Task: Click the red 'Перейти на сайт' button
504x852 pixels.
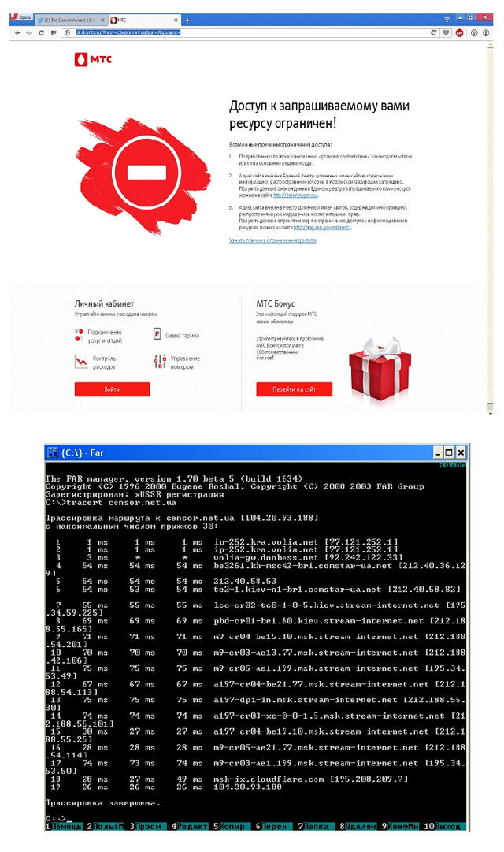Action: click(x=294, y=389)
